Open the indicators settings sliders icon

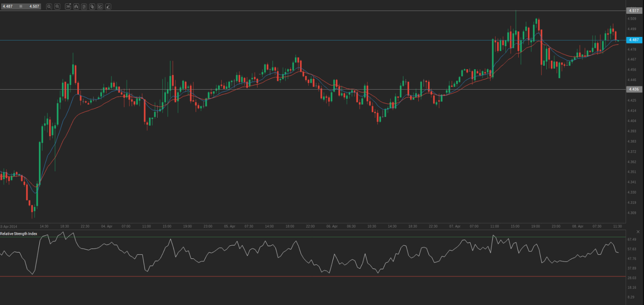[84, 7]
